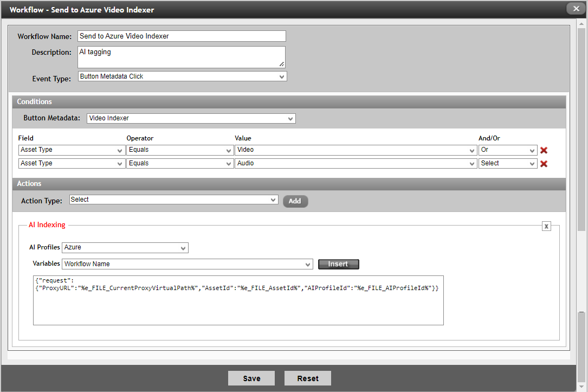The height and width of the screenshot is (392, 588).
Task: Click the Description resize handle
Action: click(282, 64)
